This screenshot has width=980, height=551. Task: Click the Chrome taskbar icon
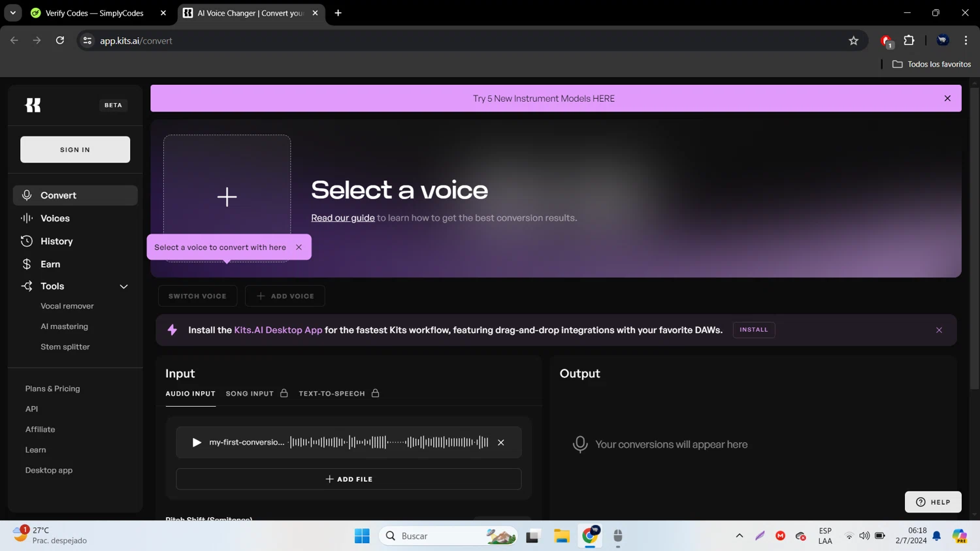pyautogui.click(x=591, y=536)
